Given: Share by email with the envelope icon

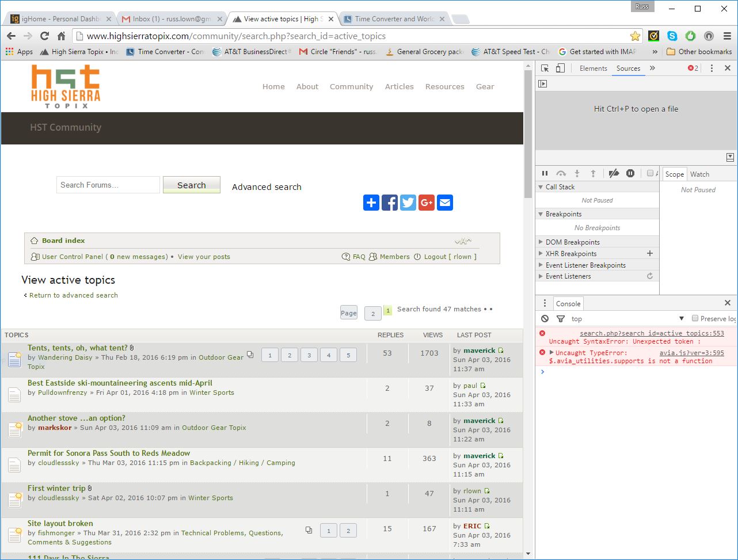Looking at the screenshot, I should [445, 203].
